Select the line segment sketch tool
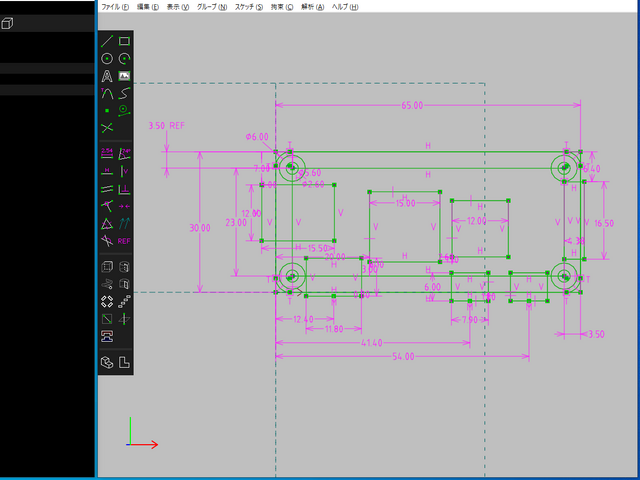This screenshot has height=480, width=640. 107,41
